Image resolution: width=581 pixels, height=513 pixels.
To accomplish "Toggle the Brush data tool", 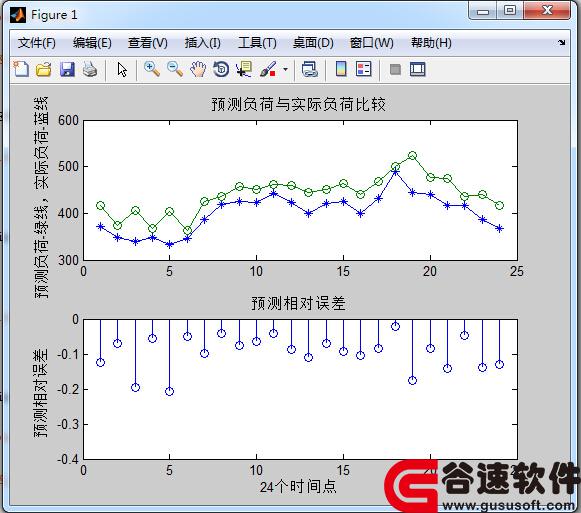I will point(268,69).
